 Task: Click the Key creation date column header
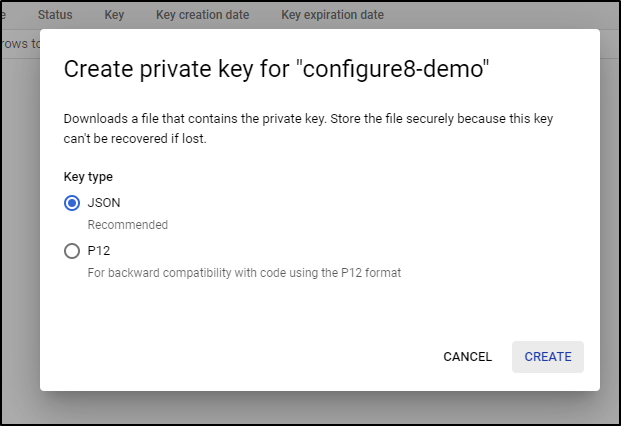pyautogui.click(x=202, y=15)
